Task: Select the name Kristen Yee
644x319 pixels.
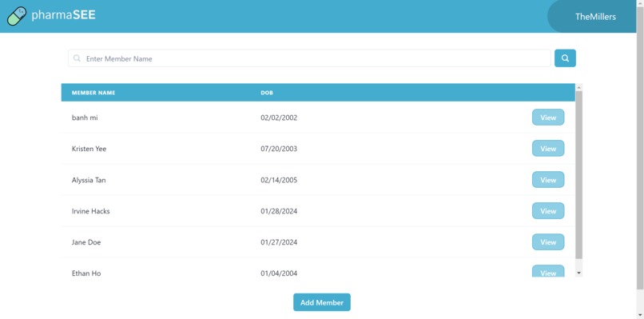Action: click(89, 149)
